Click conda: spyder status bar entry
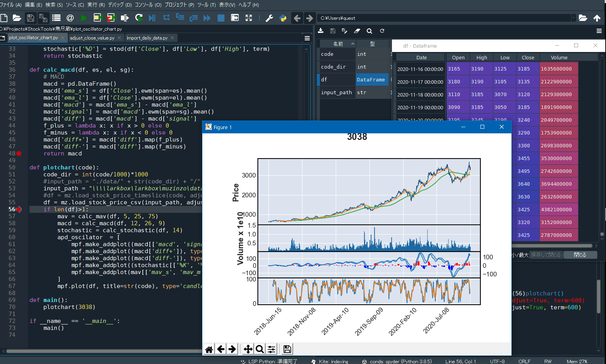 click(397, 361)
